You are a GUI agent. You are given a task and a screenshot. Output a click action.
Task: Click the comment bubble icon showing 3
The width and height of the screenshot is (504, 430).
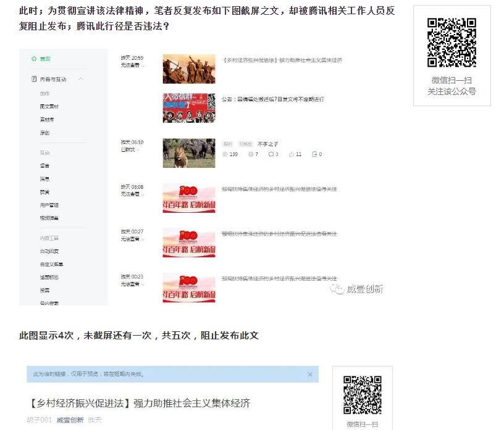pyautogui.click(x=271, y=154)
